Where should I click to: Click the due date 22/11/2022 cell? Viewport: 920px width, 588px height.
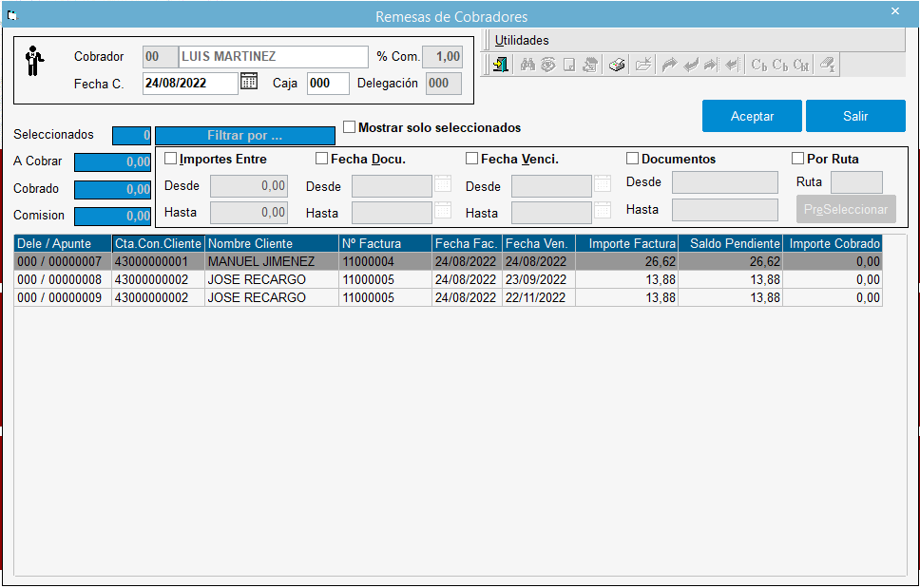[x=539, y=298]
